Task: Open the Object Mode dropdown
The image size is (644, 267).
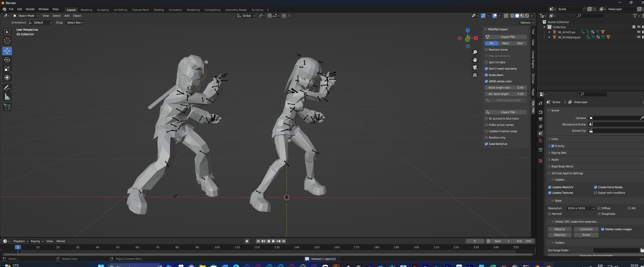Action: coord(26,16)
